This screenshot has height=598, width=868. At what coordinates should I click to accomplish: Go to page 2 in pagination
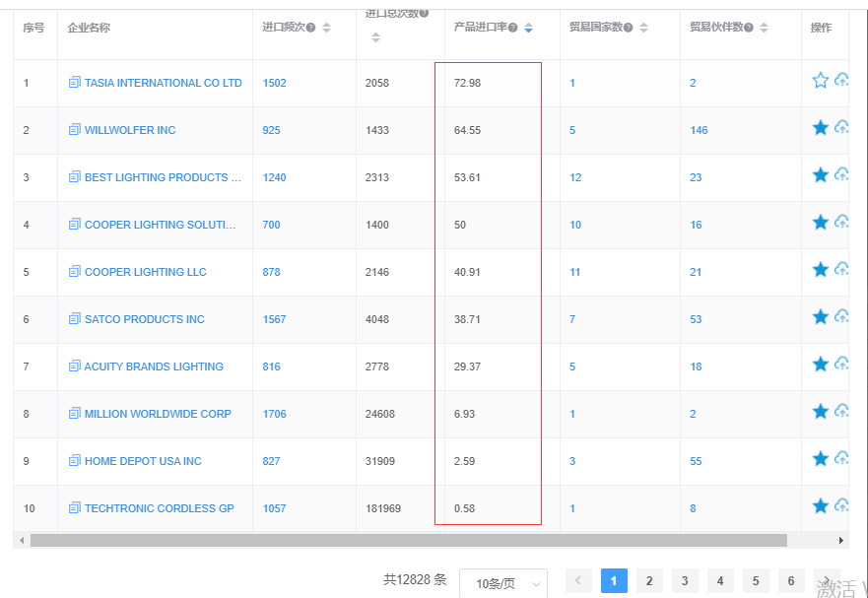[x=649, y=581]
